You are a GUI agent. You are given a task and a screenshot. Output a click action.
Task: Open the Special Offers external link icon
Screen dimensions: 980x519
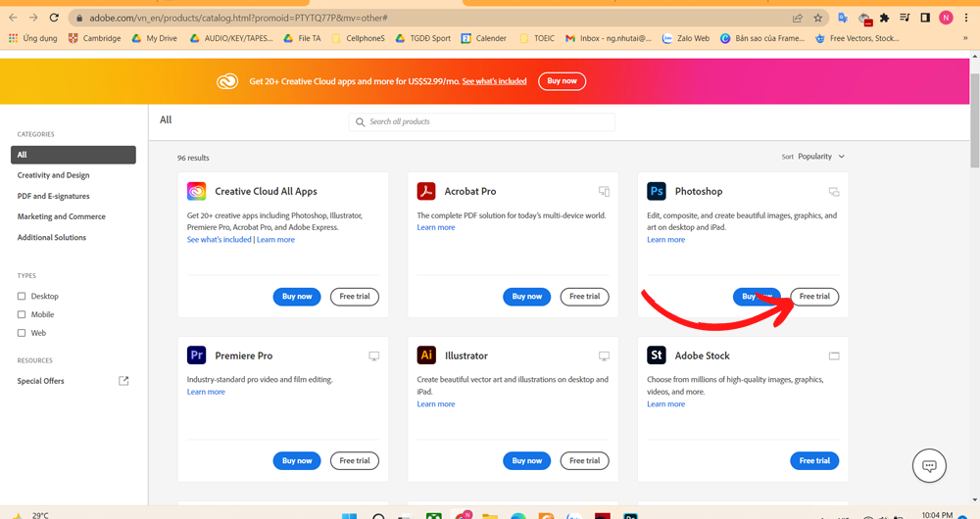point(123,381)
